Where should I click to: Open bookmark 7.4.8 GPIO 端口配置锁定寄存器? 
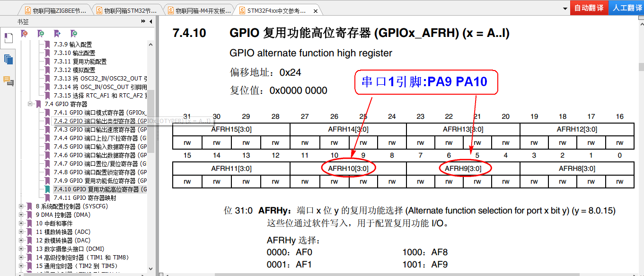point(100,172)
